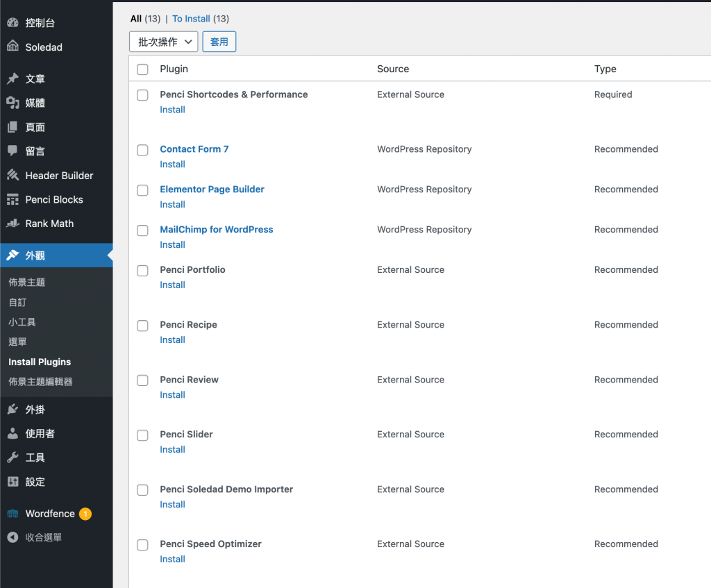Viewport: 711px width, 588px height.
Task: Click the dashboard gauge icon beside 控制台
Action: click(x=12, y=23)
